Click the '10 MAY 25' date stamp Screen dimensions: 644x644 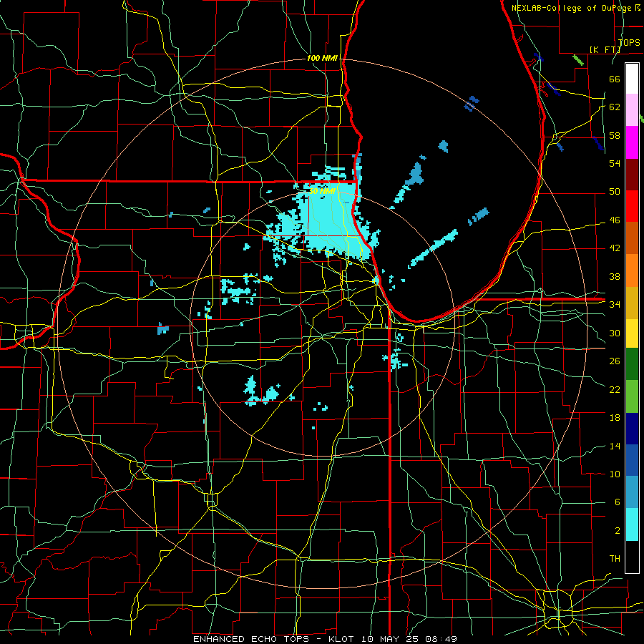[391, 639]
